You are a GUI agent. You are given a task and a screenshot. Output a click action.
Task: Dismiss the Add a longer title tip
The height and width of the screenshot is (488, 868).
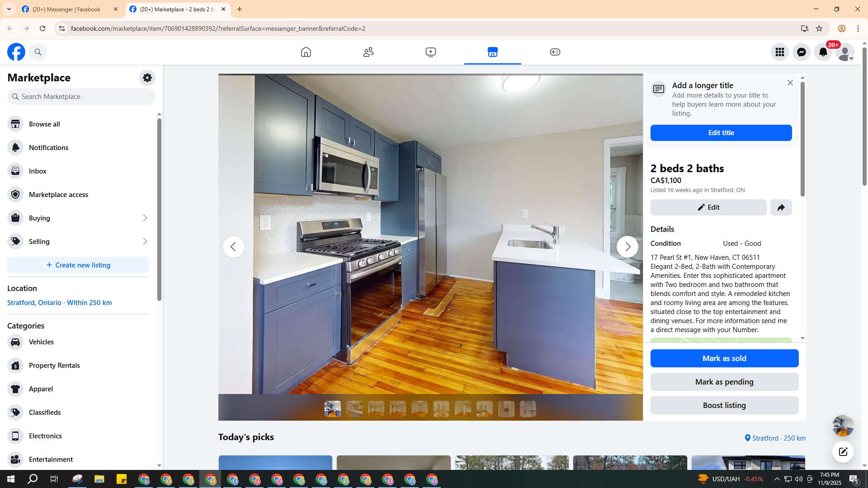tap(790, 83)
